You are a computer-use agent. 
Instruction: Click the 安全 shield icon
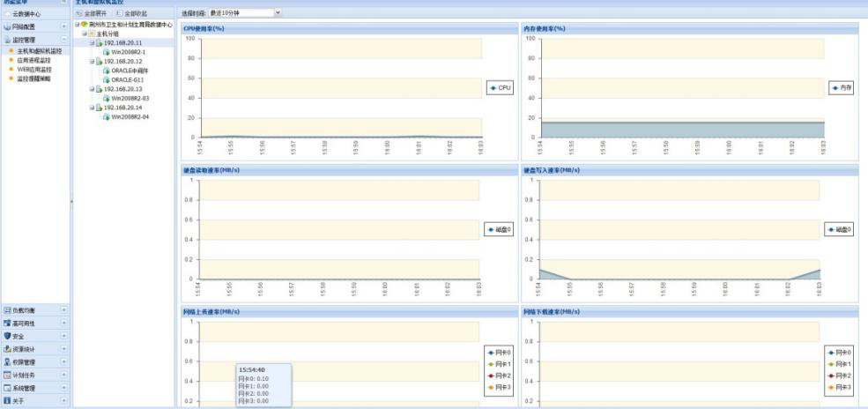[x=7, y=336]
